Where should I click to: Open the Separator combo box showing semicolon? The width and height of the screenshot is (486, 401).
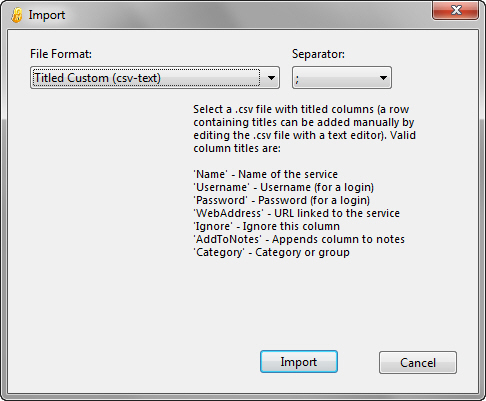click(x=342, y=78)
